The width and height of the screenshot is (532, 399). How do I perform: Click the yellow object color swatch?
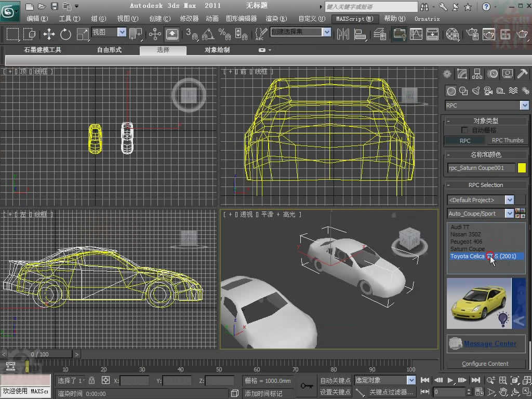pos(522,168)
